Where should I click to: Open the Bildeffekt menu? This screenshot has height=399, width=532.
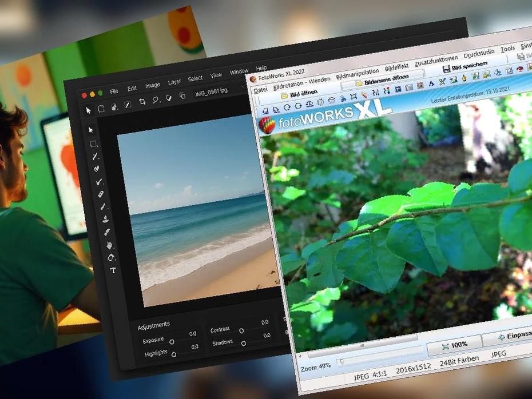(396, 64)
